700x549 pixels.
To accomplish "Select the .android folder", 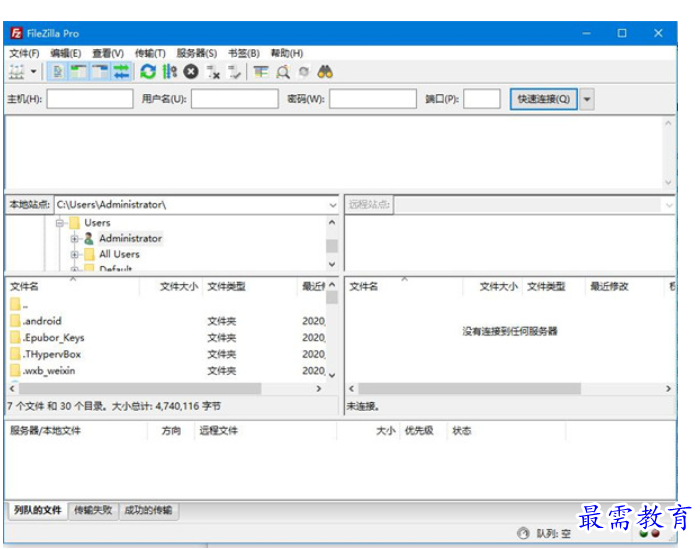I will [x=36, y=321].
